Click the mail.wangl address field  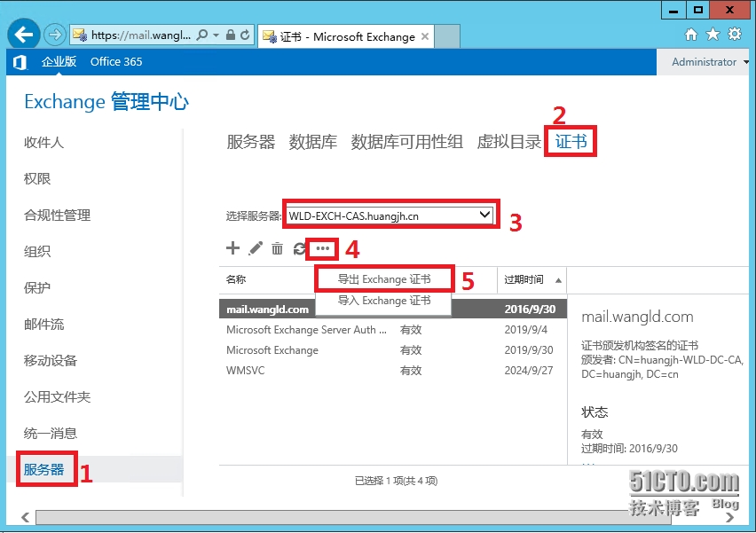pyautogui.click(x=140, y=35)
